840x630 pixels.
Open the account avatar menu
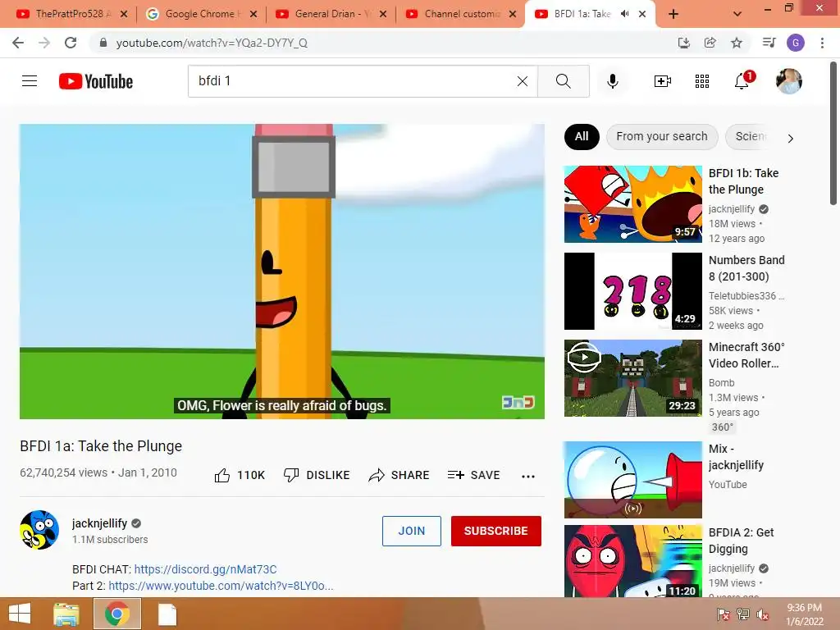(788, 81)
